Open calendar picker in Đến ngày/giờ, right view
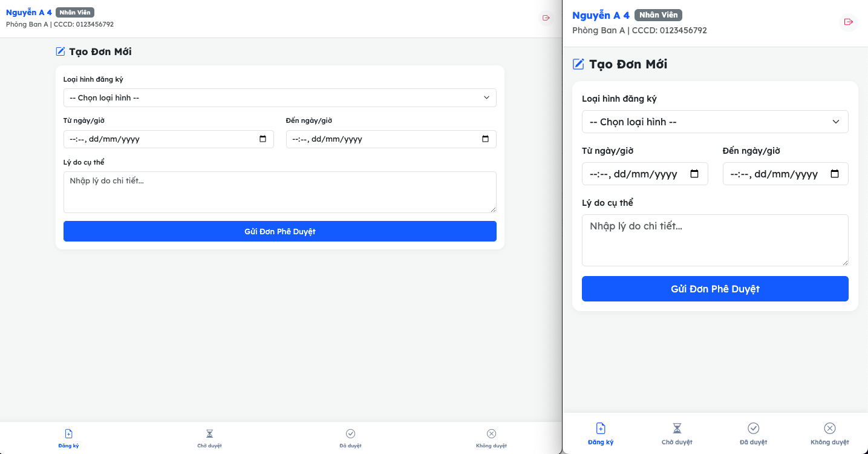This screenshot has width=868, height=454. click(835, 174)
